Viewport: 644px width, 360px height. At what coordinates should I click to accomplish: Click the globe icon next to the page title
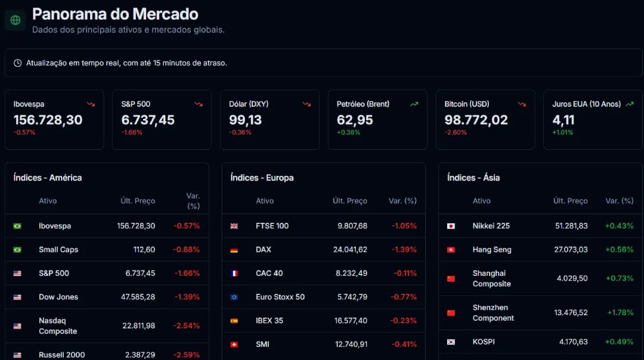click(x=14, y=20)
